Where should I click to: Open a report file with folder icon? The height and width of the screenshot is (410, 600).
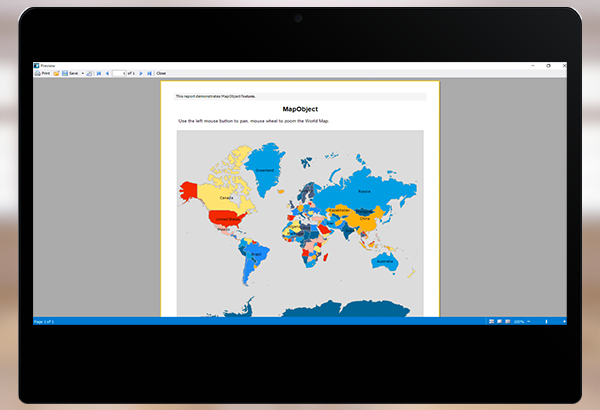[x=56, y=73]
